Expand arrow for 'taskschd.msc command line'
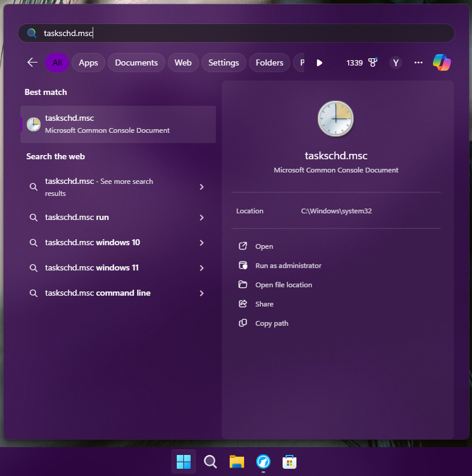The height and width of the screenshot is (476, 472). click(x=201, y=293)
